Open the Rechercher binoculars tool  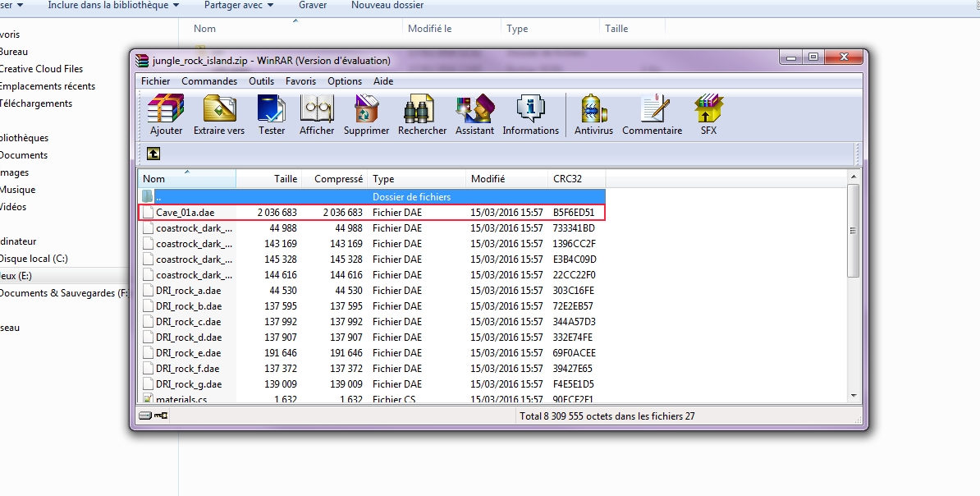point(420,109)
